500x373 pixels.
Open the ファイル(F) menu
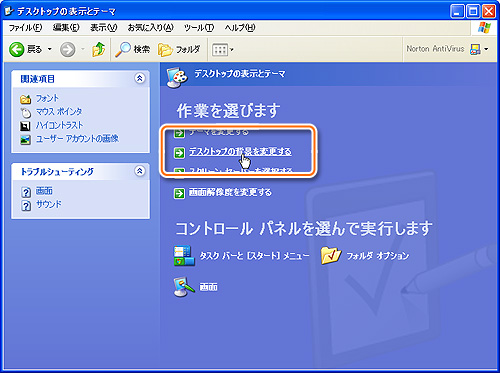(25, 28)
